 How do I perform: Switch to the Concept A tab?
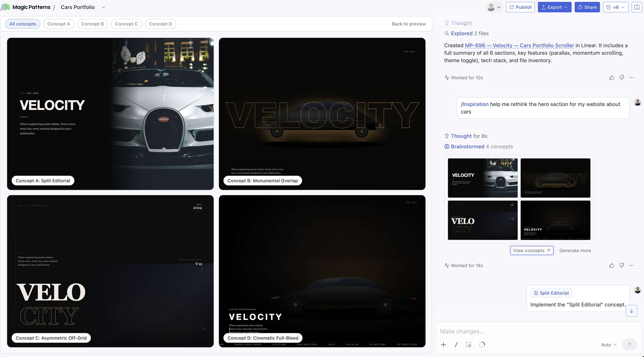coord(58,24)
